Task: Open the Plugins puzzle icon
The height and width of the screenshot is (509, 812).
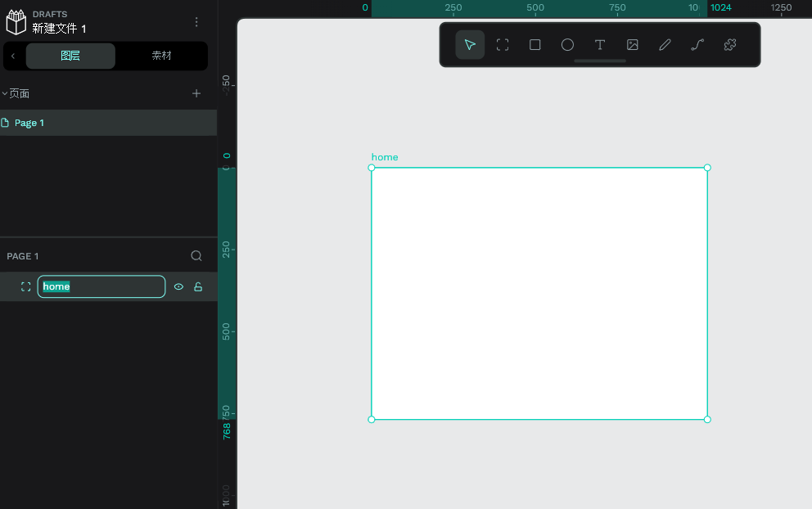Action: (x=730, y=44)
